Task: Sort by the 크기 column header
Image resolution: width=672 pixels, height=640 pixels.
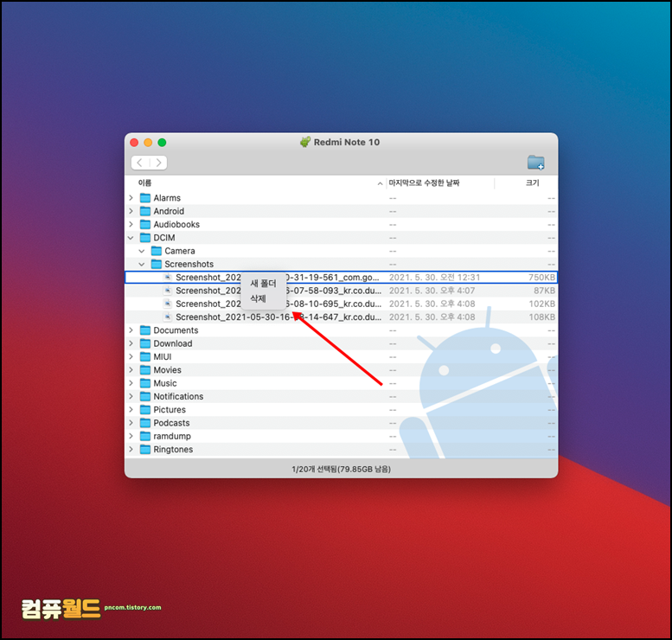Action: pos(533,183)
